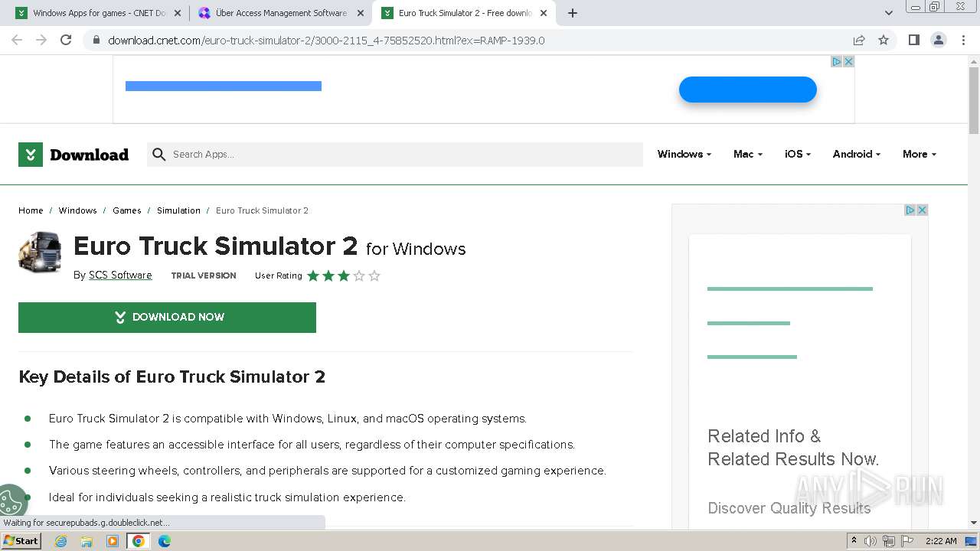Screen dimensions: 980x551
Task: Open the SCS Software developer link
Action: coord(120,275)
